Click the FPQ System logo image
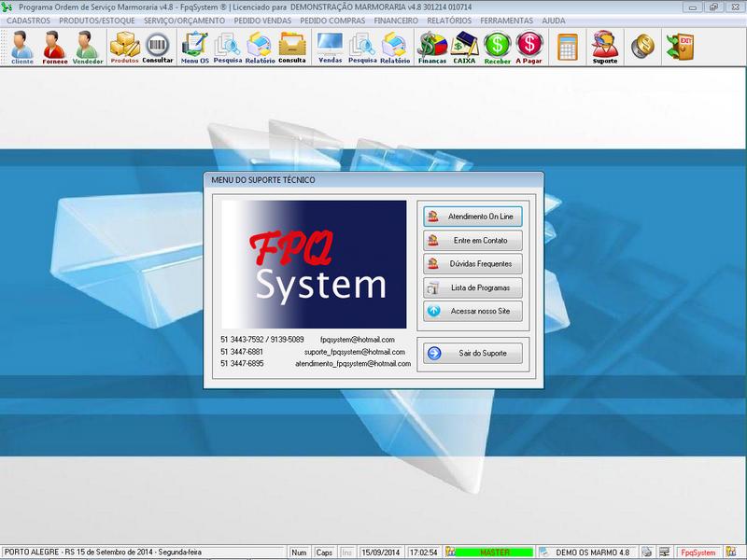Image resolution: width=747 pixels, height=560 pixels. [x=314, y=263]
